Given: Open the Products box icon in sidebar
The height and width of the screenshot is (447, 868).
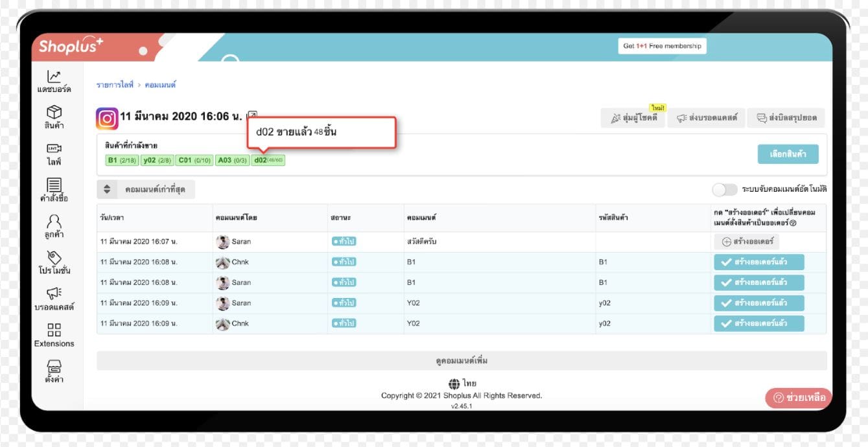Looking at the screenshot, I should tap(54, 113).
